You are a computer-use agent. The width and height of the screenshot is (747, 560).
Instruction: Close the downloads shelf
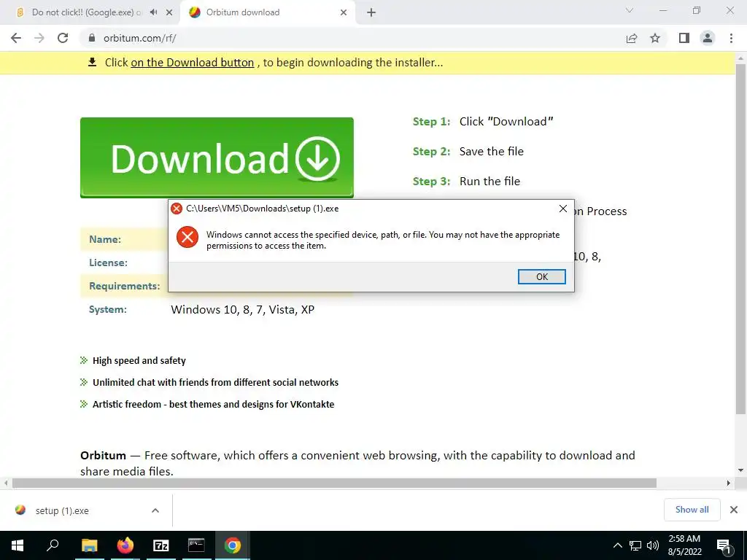tap(734, 510)
